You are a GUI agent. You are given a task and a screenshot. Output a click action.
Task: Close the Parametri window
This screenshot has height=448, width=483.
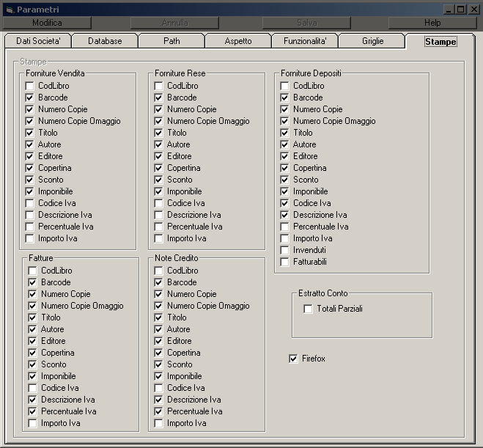click(x=473, y=10)
